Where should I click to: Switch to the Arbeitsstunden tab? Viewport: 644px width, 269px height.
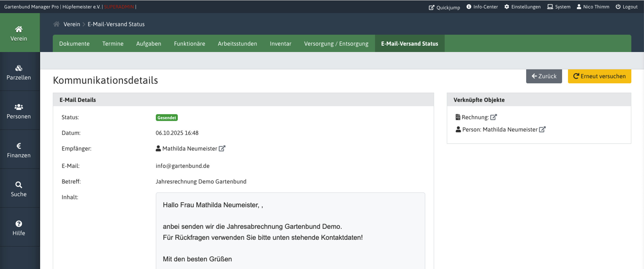(237, 44)
